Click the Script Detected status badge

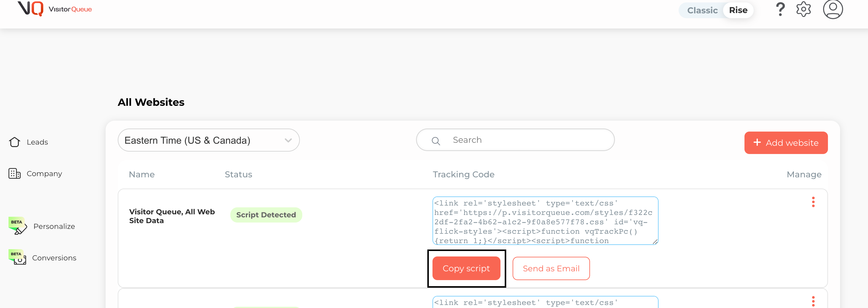click(x=266, y=215)
